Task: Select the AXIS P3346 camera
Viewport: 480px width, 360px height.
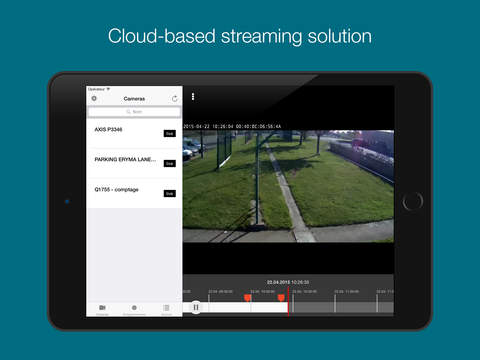Action: (134, 133)
